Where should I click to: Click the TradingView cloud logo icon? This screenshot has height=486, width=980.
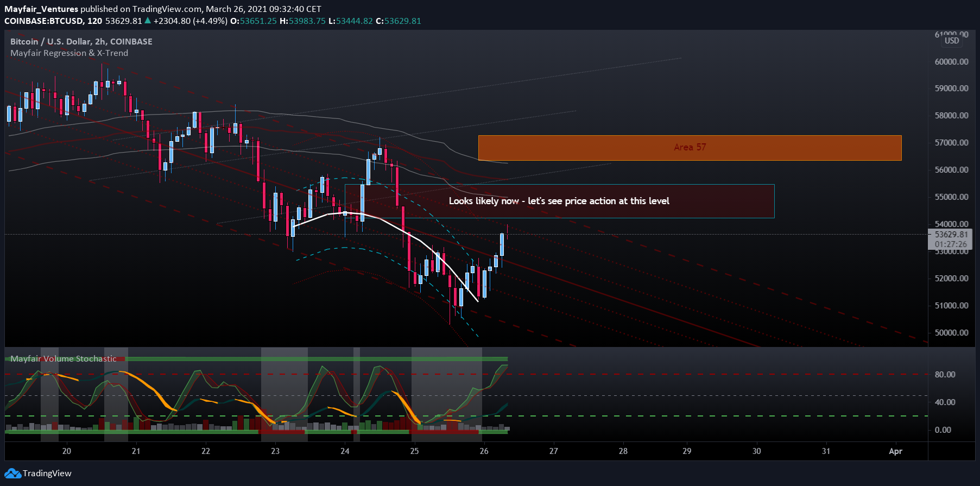click(x=13, y=474)
